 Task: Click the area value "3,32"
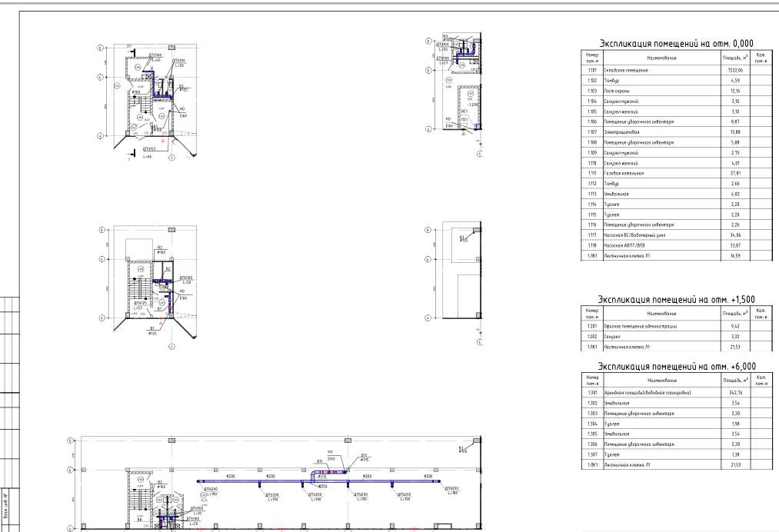tap(736, 337)
